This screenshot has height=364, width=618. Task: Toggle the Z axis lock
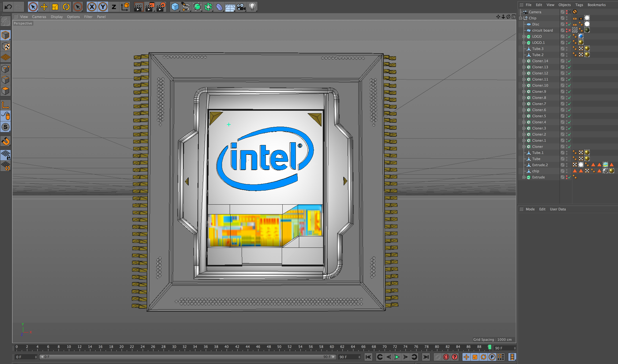(x=114, y=7)
